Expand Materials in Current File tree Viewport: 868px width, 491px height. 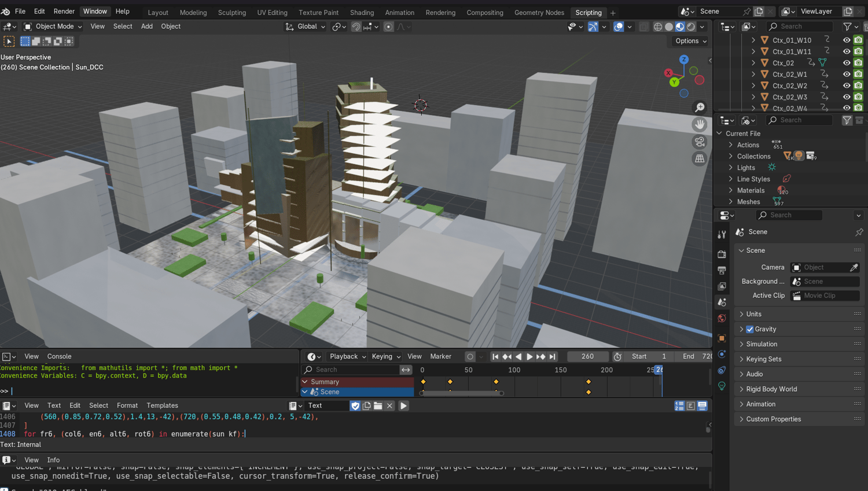pyautogui.click(x=731, y=190)
